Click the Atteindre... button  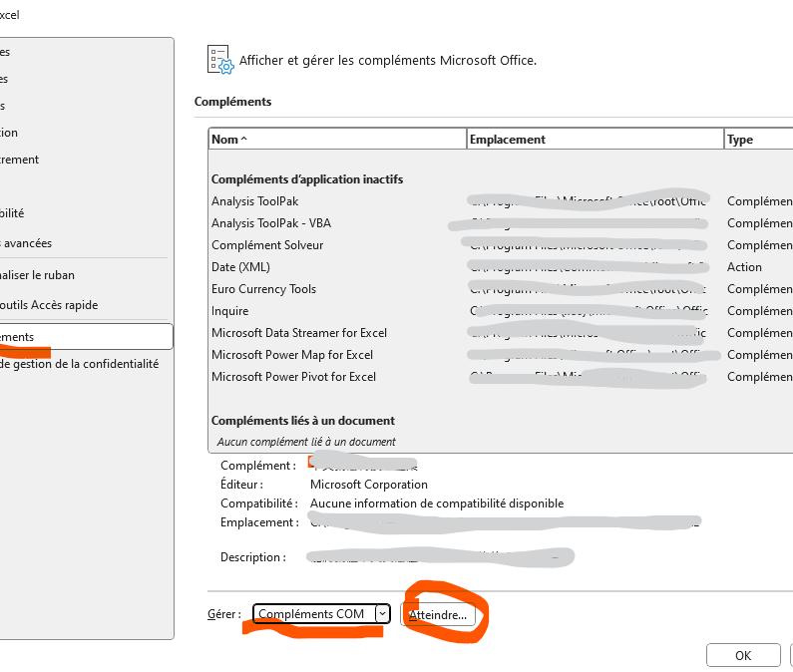click(x=438, y=615)
